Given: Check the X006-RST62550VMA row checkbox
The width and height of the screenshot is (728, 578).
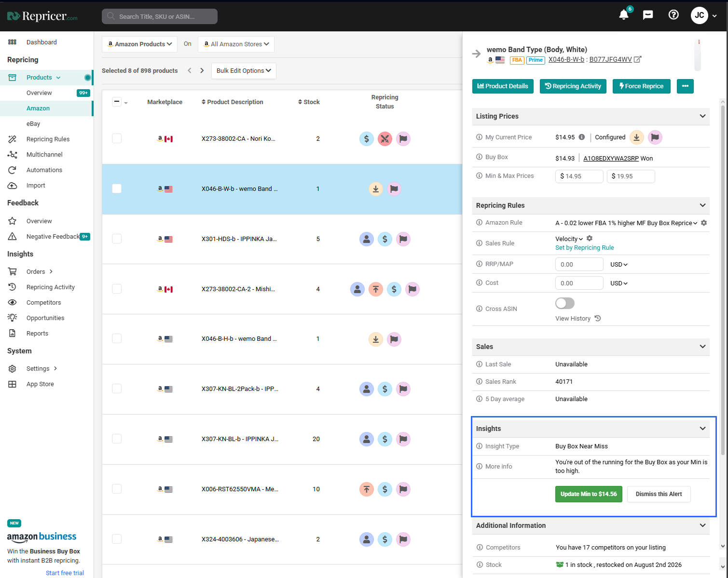Looking at the screenshot, I should tap(117, 489).
